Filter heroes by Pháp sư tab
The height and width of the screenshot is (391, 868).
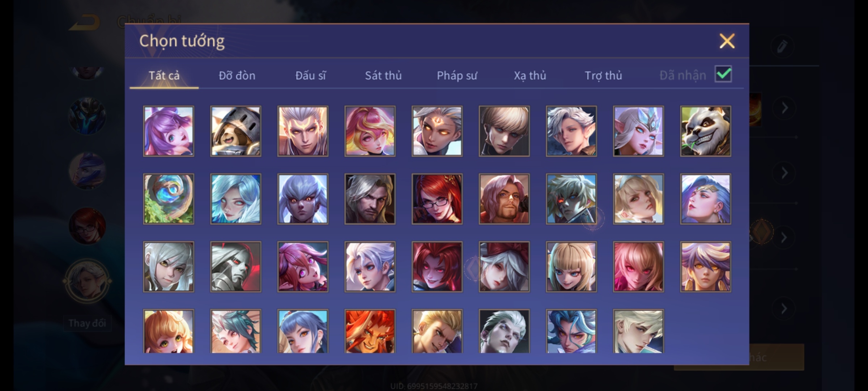pos(457,75)
